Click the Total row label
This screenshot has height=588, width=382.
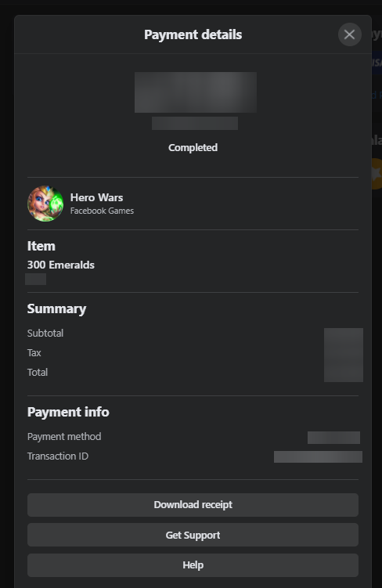pyautogui.click(x=38, y=372)
